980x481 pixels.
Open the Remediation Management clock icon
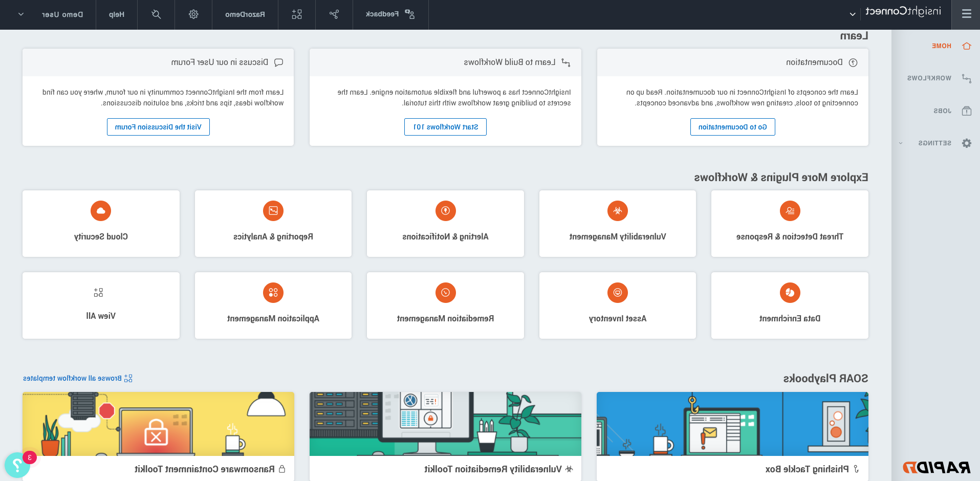tap(446, 293)
